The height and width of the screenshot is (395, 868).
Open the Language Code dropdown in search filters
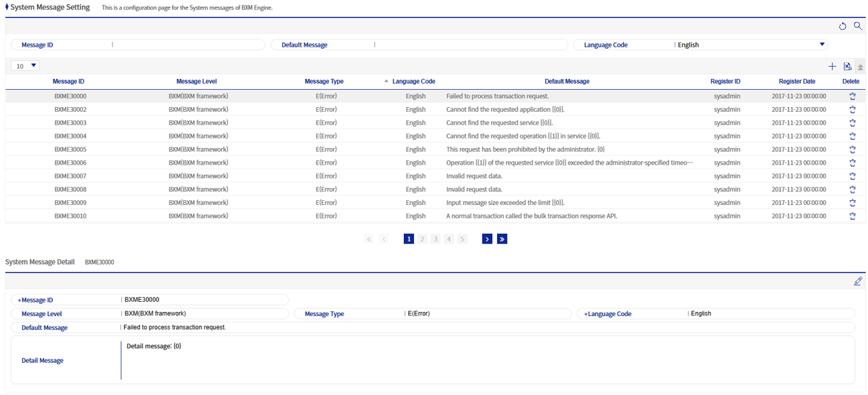point(821,45)
